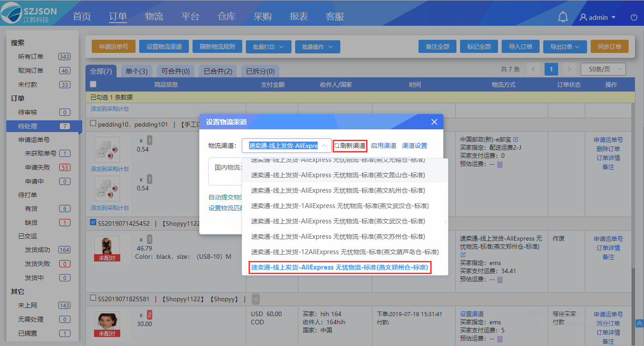Open the 采购 menu
This screenshot has width=644, height=346.
pos(263,17)
